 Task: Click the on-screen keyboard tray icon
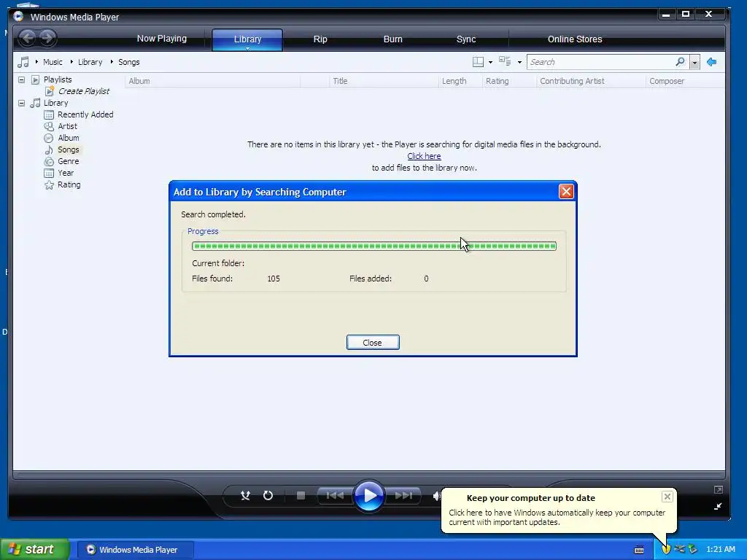(639, 550)
